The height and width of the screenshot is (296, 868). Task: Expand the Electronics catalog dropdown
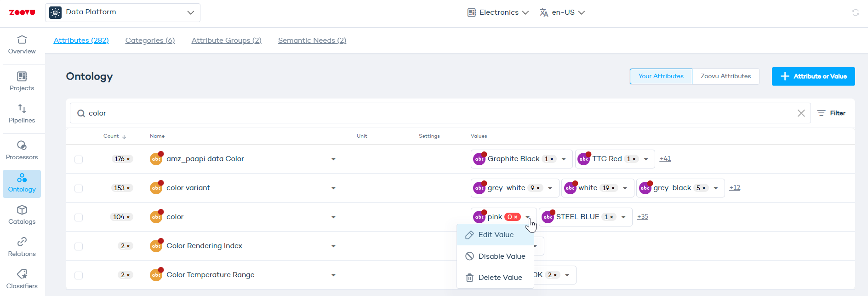498,12
